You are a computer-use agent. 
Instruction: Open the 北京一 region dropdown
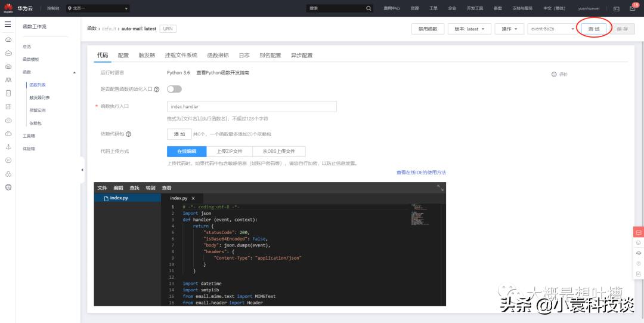(98, 8)
